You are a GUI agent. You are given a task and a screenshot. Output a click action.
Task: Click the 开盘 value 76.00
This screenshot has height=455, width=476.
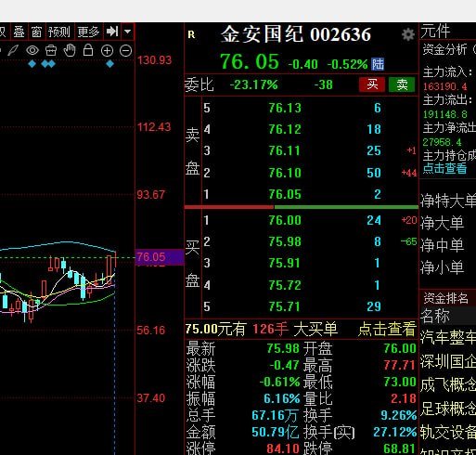pyautogui.click(x=400, y=348)
